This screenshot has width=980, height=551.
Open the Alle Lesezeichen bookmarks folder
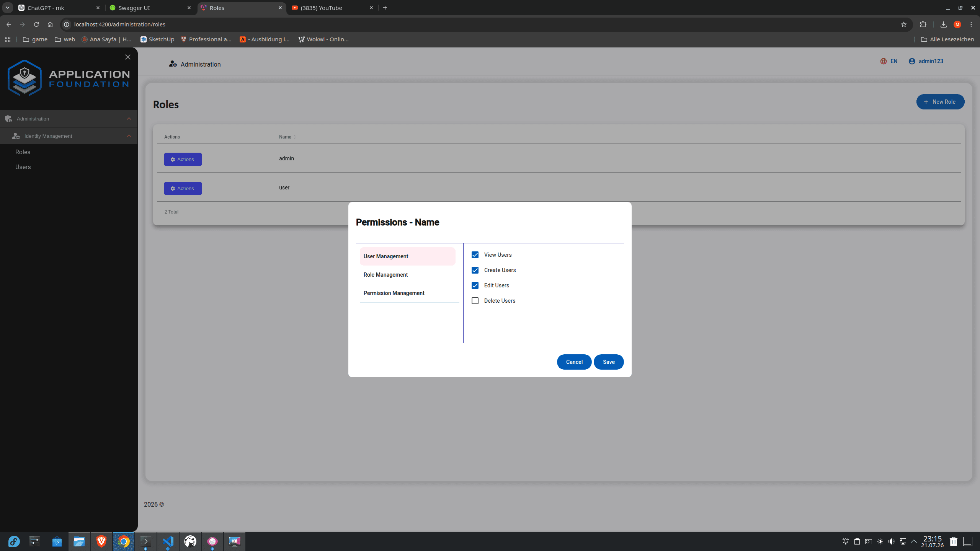947,39
